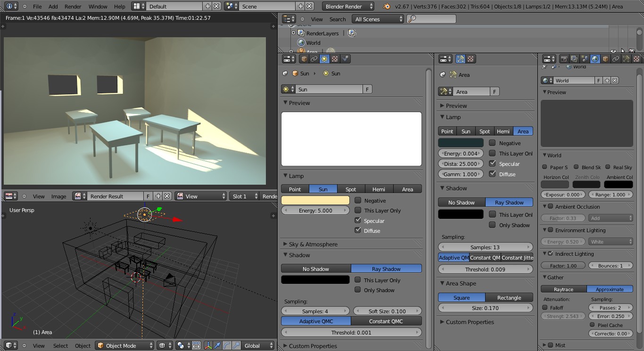The height and width of the screenshot is (351, 644).
Task: Set Gather method to Raytrace
Action: [x=563, y=289]
